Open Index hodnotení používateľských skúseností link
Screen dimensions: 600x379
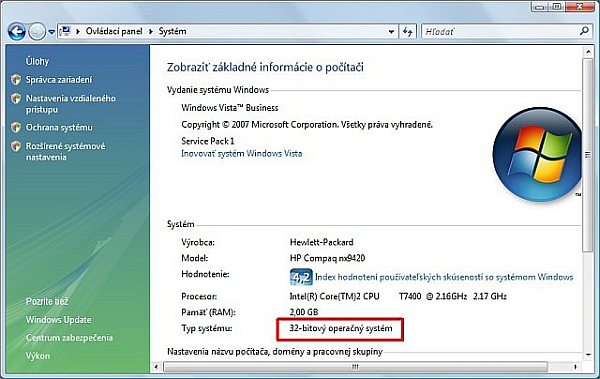coord(444,277)
